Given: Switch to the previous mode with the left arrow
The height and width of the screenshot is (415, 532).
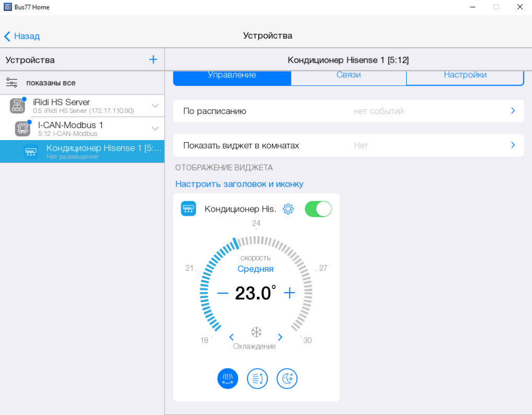Looking at the screenshot, I should tap(231, 337).
